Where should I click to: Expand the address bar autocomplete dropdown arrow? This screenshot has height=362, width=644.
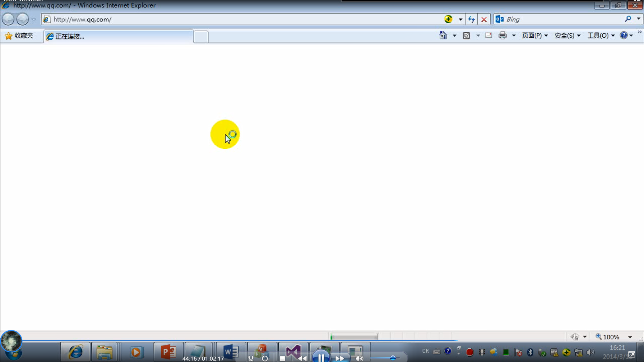pyautogui.click(x=460, y=19)
